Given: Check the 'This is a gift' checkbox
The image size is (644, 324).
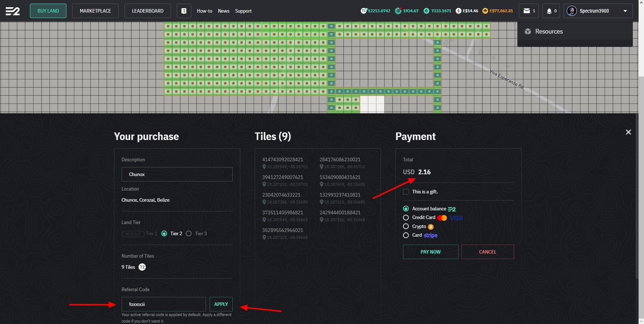Looking at the screenshot, I should (406, 192).
